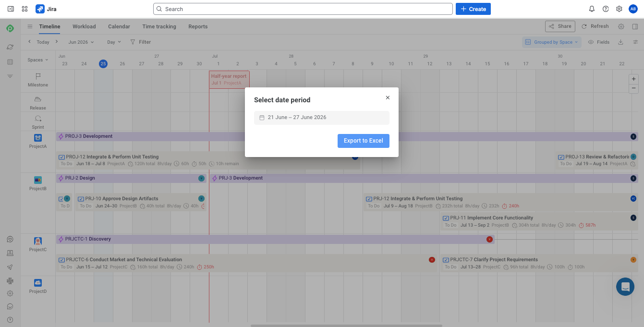Click the Jira logo
The image size is (644, 327).
click(46, 9)
